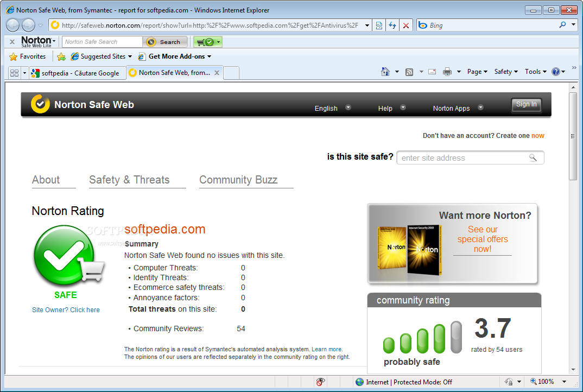583x392 pixels.
Task: Click the Help question mark icon
Action: pos(555,72)
